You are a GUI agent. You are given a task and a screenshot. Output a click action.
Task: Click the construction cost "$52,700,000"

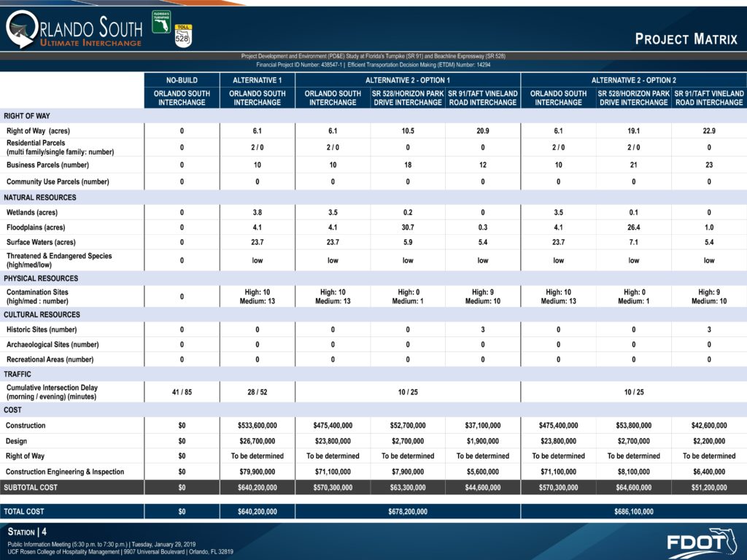[408, 425]
